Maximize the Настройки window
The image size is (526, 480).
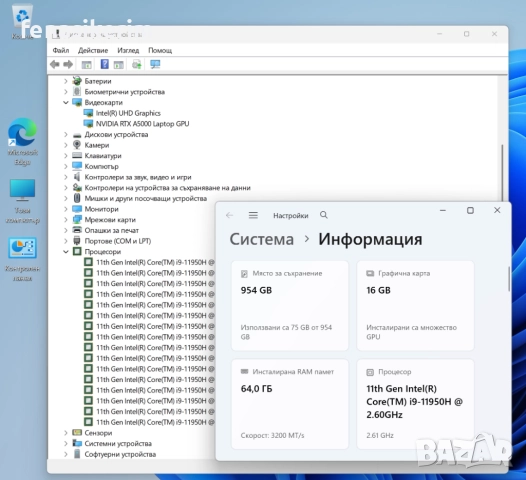click(x=470, y=210)
